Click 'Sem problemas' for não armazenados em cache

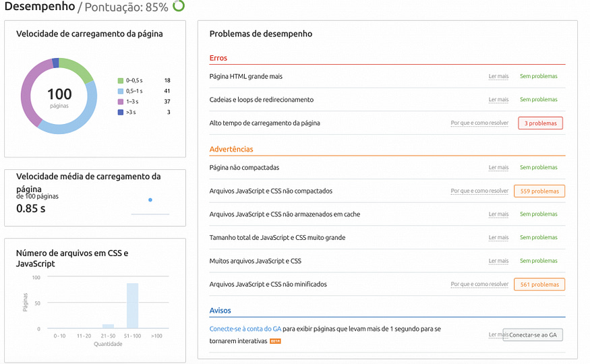click(x=539, y=214)
